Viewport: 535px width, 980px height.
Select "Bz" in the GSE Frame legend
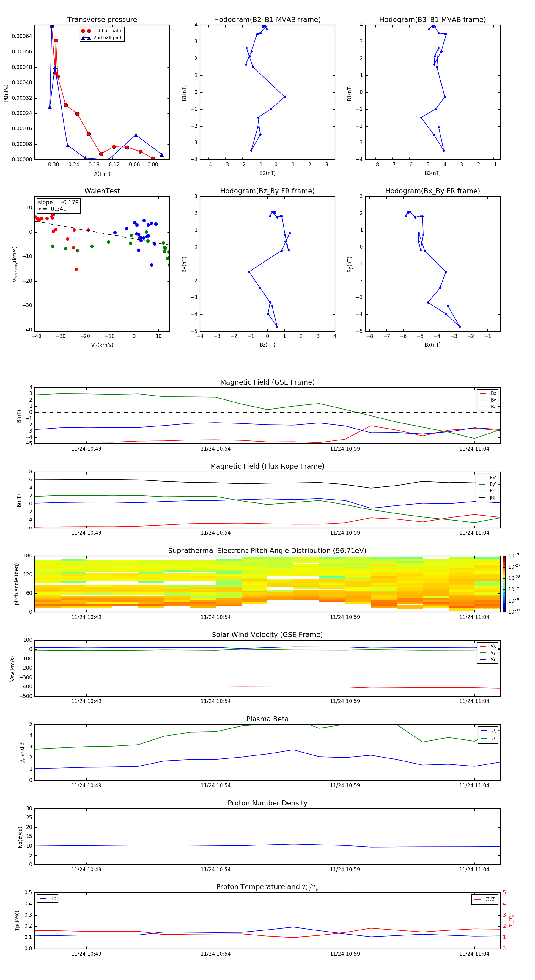click(488, 407)
